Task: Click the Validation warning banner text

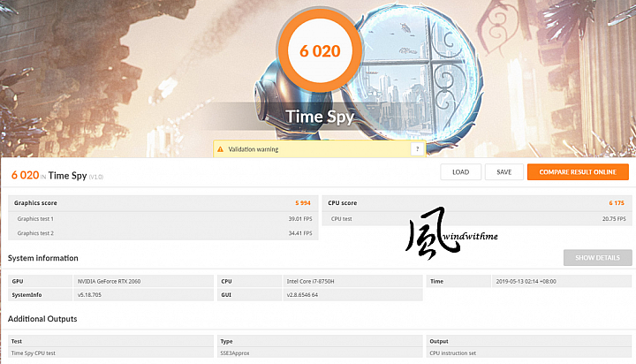Action: click(x=254, y=149)
